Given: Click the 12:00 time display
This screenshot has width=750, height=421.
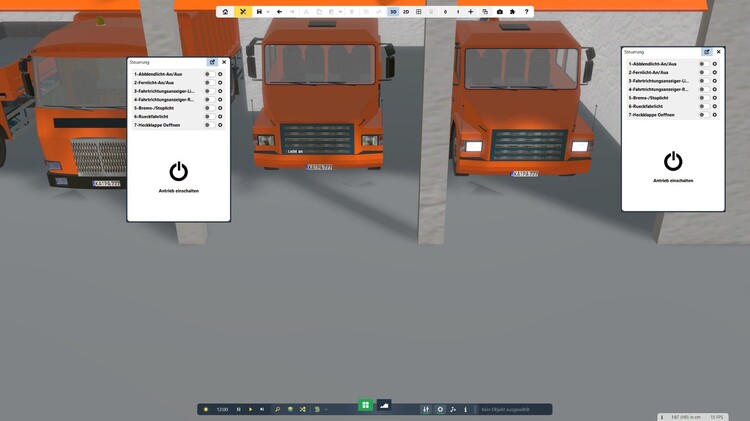Looking at the screenshot, I should pos(222,410).
